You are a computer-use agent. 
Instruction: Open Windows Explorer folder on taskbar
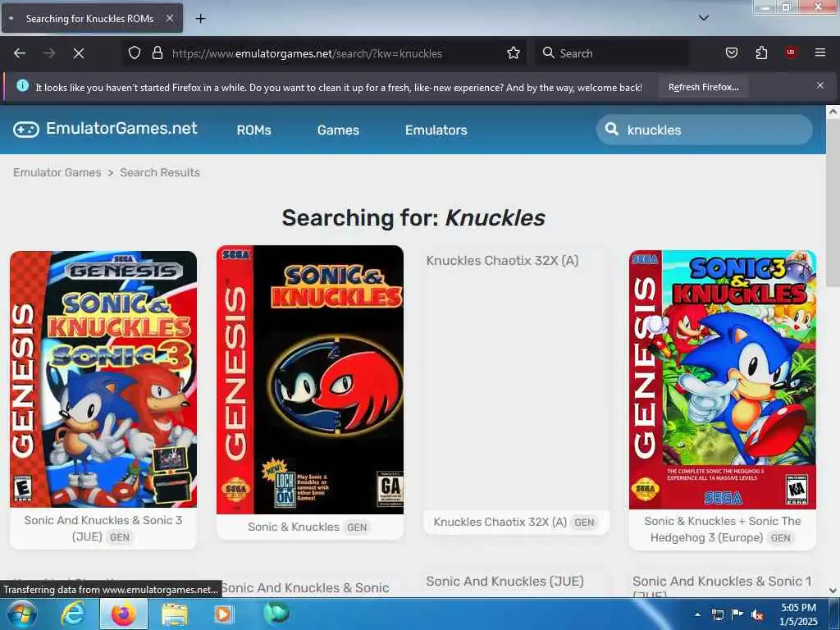pos(175,614)
